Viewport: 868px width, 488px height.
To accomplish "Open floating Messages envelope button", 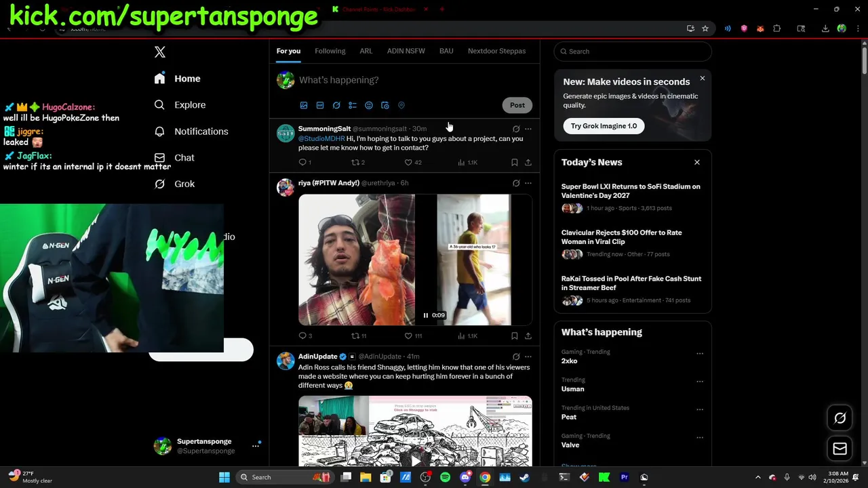I will pos(840,449).
